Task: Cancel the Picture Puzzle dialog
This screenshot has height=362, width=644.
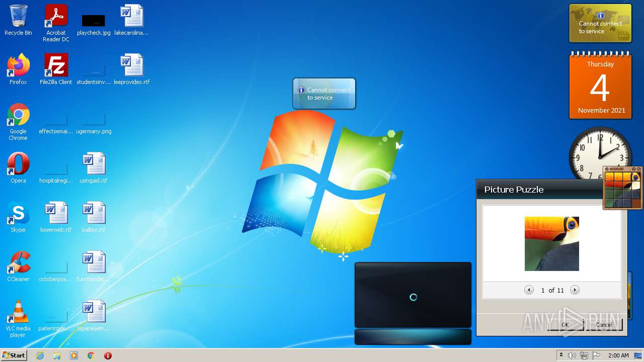Action: pos(604,325)
